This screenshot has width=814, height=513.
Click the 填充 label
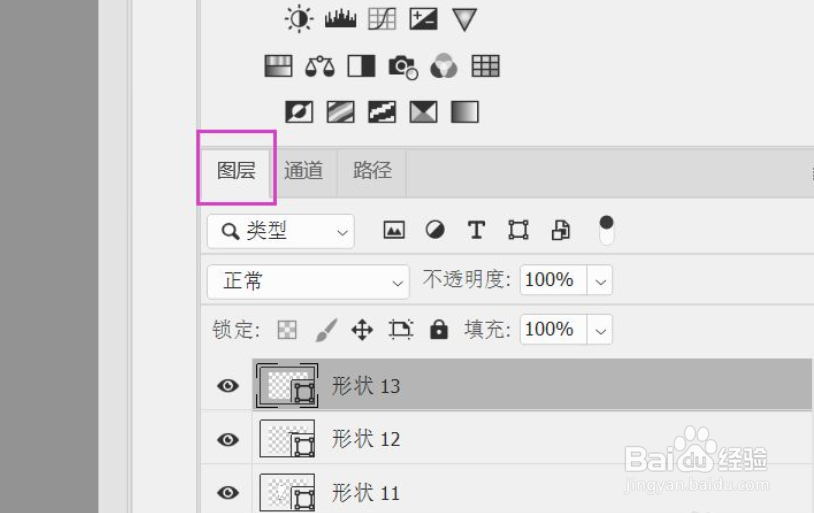pos(487,329)
